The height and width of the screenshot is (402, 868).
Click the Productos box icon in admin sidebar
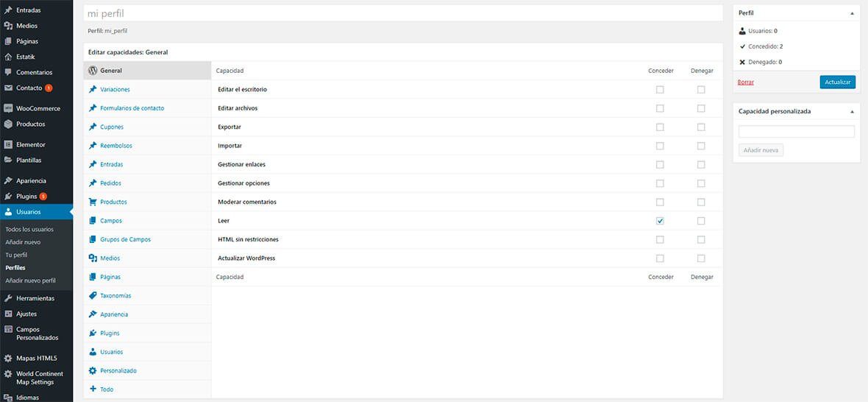8,124
